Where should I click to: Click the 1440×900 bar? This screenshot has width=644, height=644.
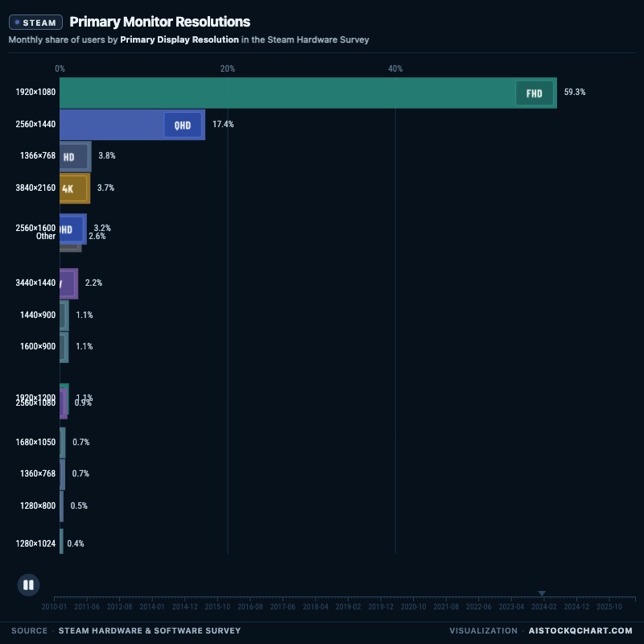tap(64, 316)
